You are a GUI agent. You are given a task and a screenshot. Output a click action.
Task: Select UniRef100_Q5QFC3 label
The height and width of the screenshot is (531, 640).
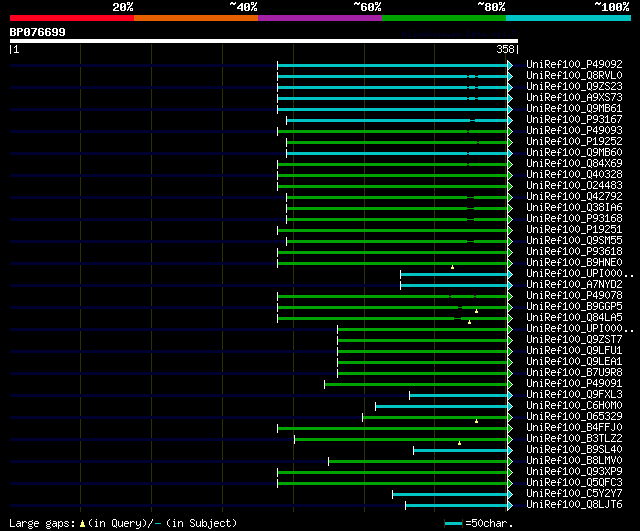pos(574,483)
